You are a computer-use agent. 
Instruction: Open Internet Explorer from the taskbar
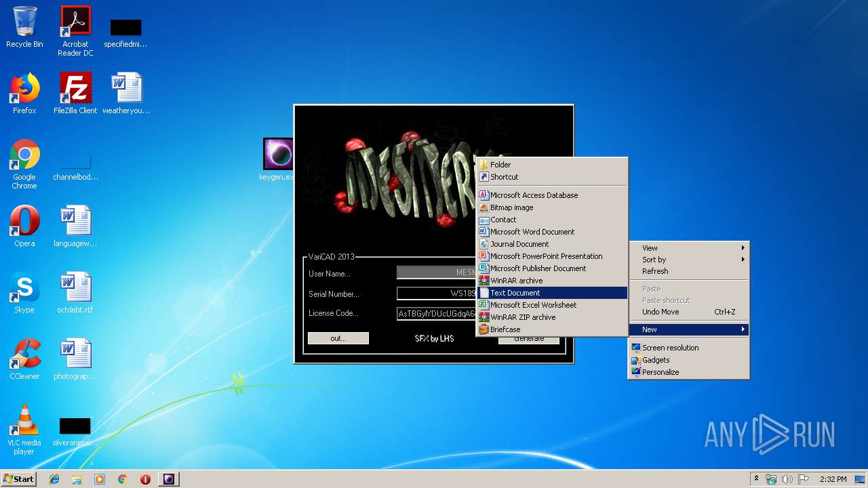point(54,479)
